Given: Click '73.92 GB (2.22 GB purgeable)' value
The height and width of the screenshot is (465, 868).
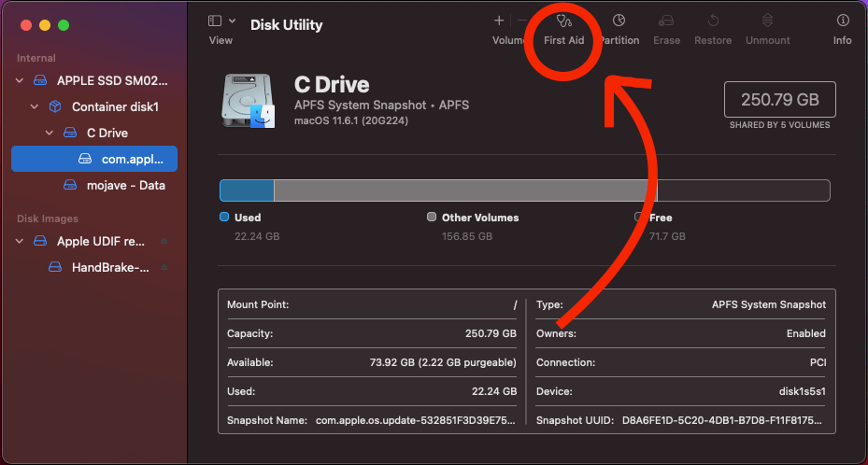Looking at the screenshot, I should (x=443, y=362).
